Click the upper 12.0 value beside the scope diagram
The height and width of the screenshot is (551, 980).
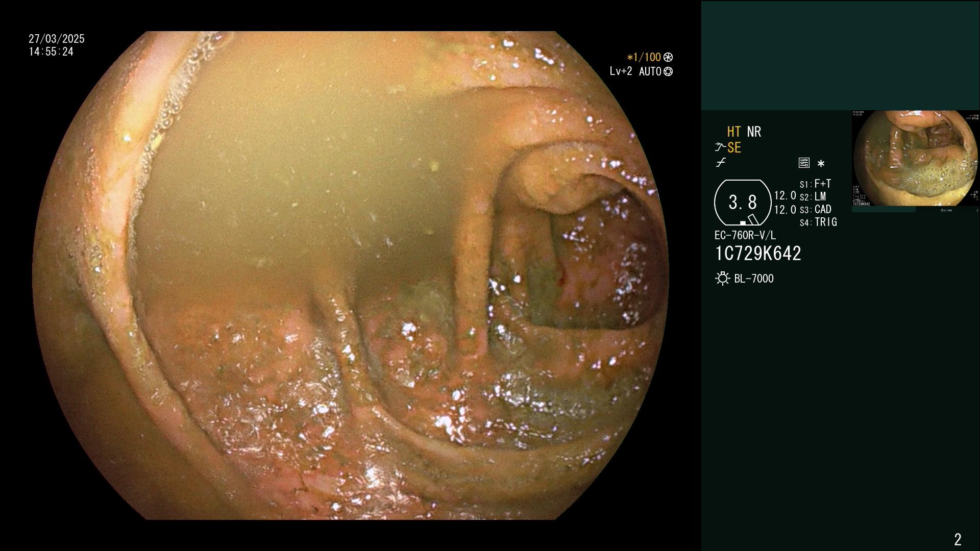[785, 195]
